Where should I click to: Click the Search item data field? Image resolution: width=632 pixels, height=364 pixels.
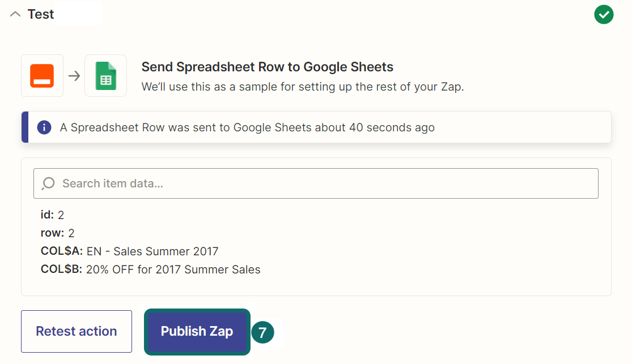[316, 183]
